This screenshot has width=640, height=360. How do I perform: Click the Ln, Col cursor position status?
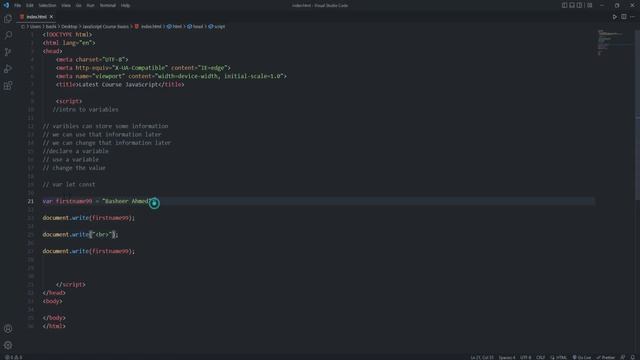(482, 357)
